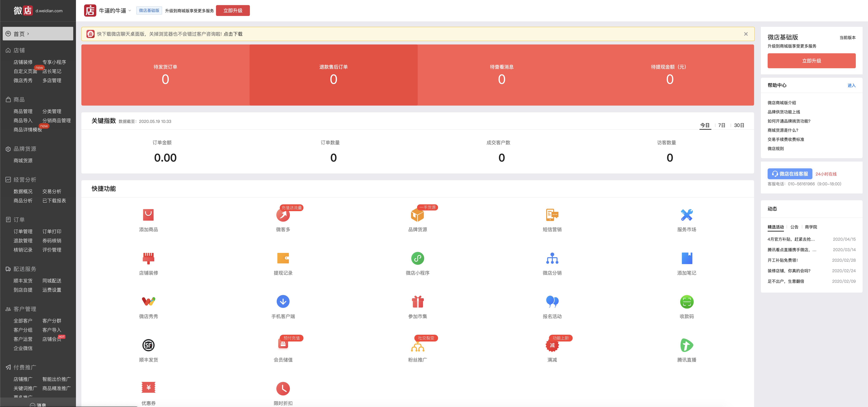Open the 限时折扣 clock icon

point(283,388)
